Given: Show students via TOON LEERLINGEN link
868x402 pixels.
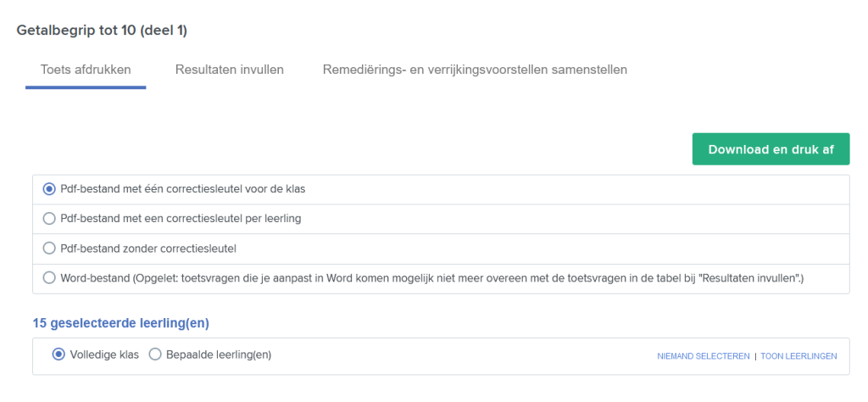Looking at the screenshot, I should [x=798, y=356].
